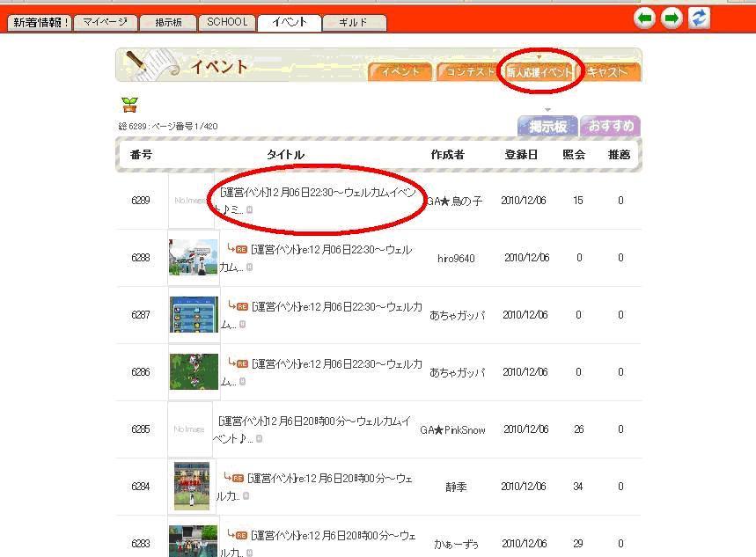Click the 新着情報! button
Viewport: 756px width, 557px height.
tap(40, 23)
